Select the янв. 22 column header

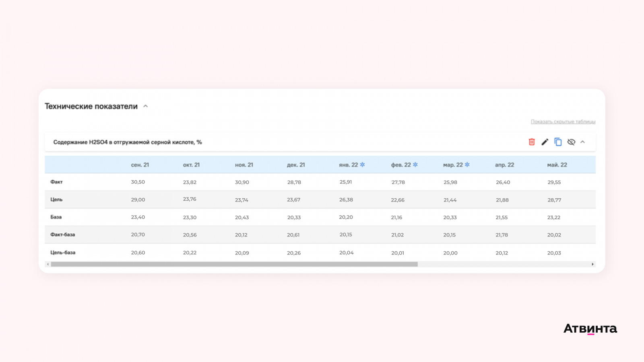[348, 165]
